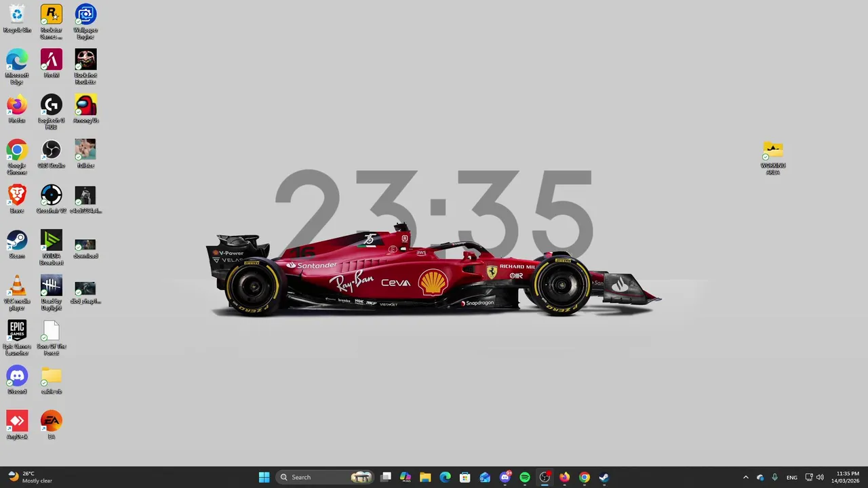Open the weather widget showing 26°C
The image size is (868, 488).
[31, 477]
